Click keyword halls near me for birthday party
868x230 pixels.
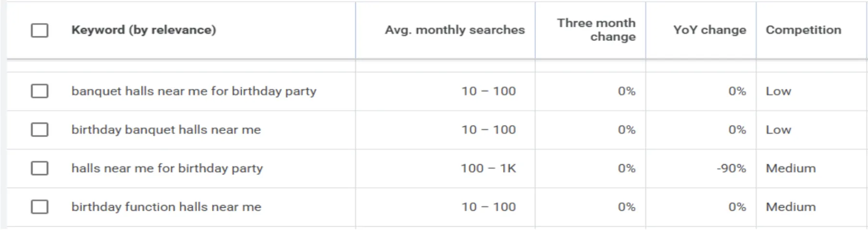[x=167, y=169]
